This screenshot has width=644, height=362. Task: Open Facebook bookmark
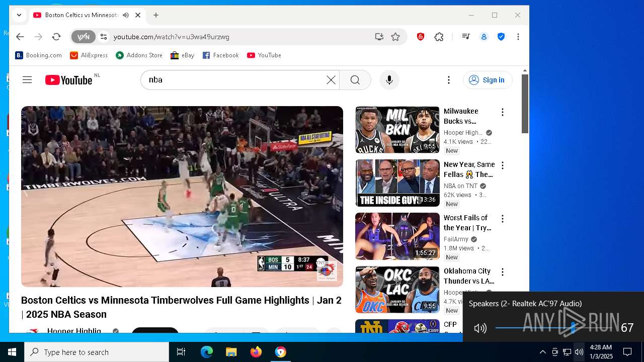[x=221, y=55]
